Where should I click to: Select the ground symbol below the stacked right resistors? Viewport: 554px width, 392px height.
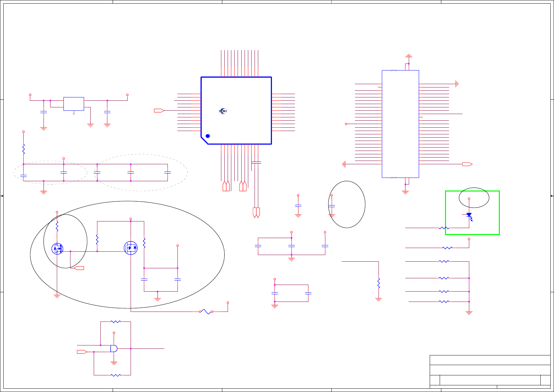[469, 313]
